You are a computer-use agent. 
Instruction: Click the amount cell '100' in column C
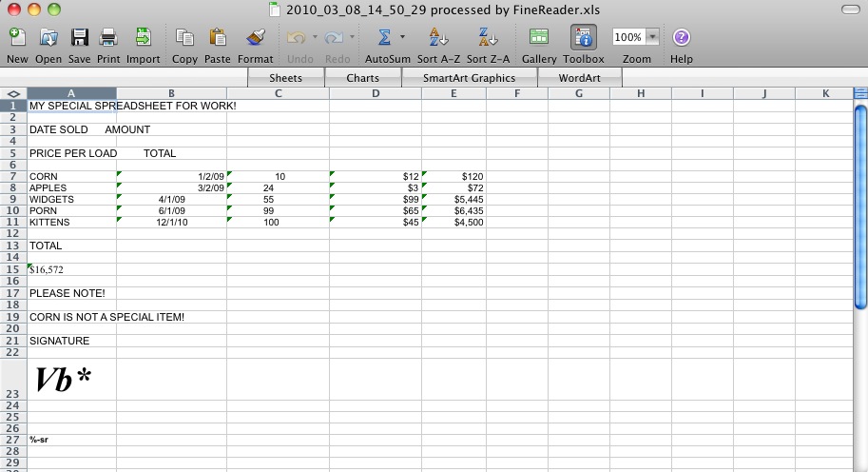point(278,222)
